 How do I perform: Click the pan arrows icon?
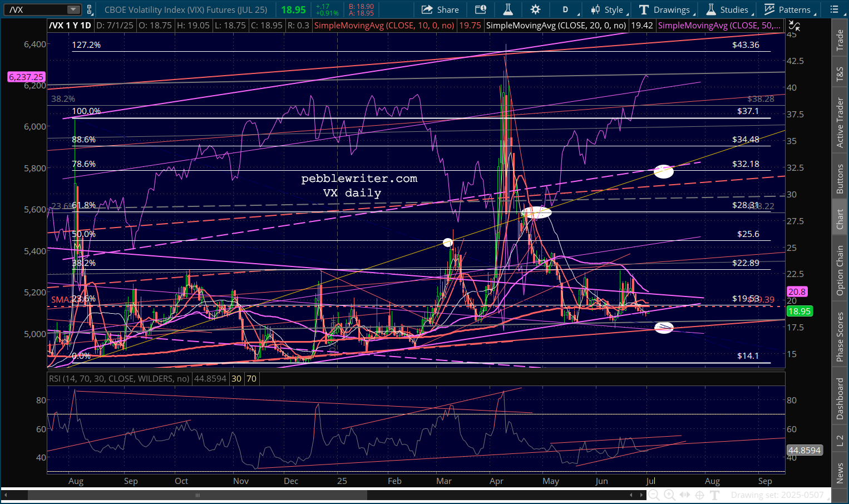685,495
